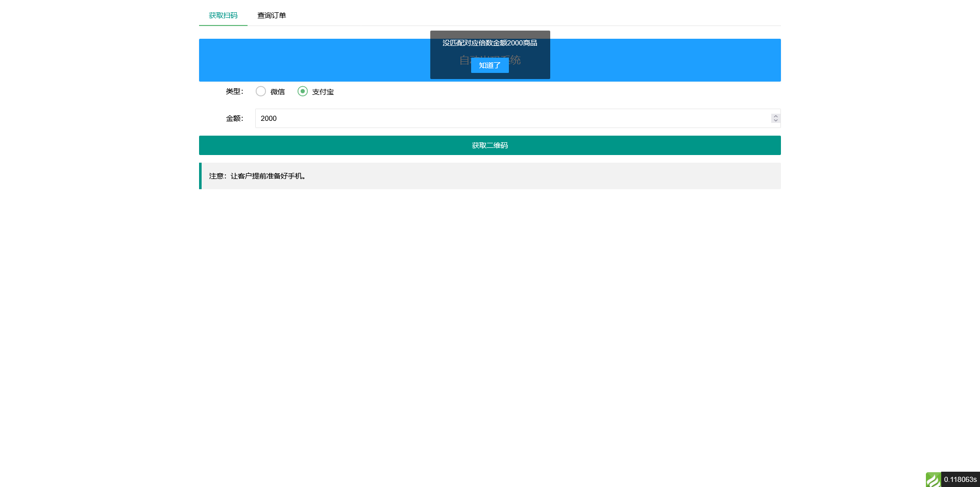This screenshot has width=980, height=487.
Task: Click the 2000 value in amount field
Action: tap(268, 118)
